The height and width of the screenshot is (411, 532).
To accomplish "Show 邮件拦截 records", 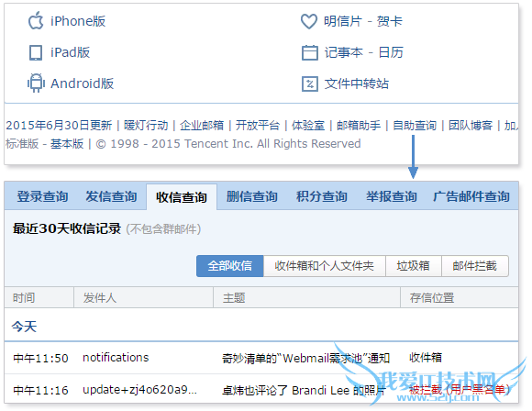I will coord(474,266).
